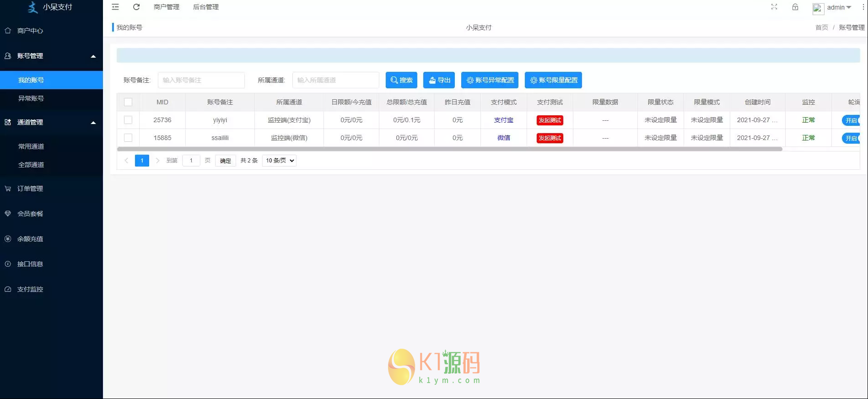Click the 0元/0.1元 total limit cell
The height and width of the screenshot is (399, 868).
(x=407, y=120)
